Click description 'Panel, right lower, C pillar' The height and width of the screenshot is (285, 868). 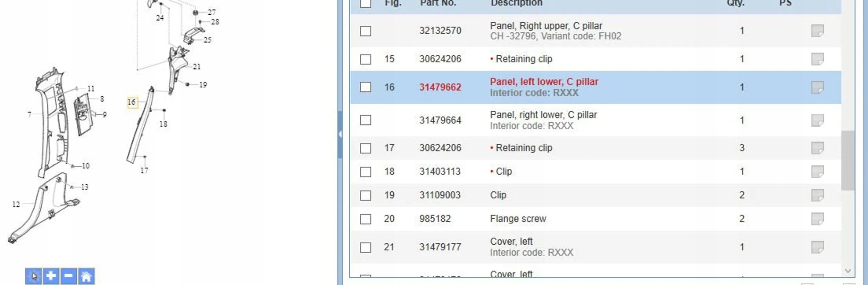point(543,115)
